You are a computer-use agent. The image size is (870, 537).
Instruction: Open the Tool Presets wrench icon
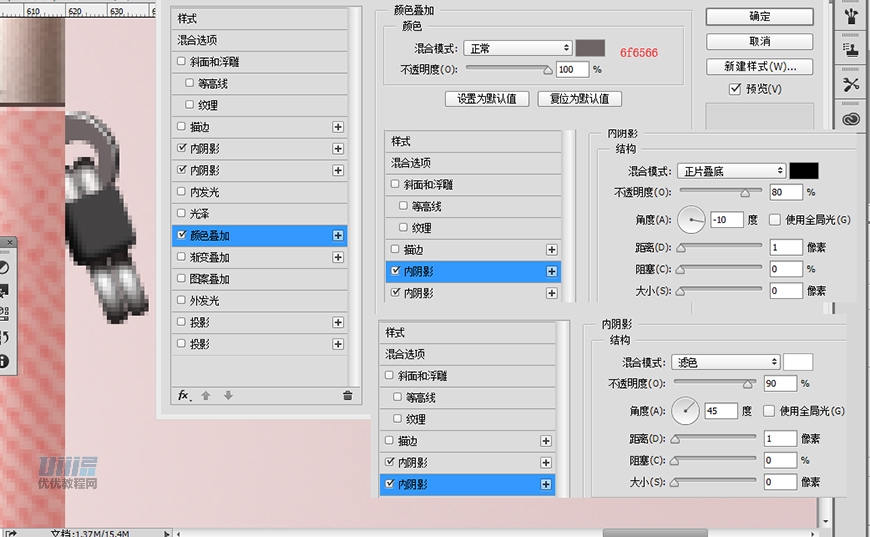click(x=851, y=84)
